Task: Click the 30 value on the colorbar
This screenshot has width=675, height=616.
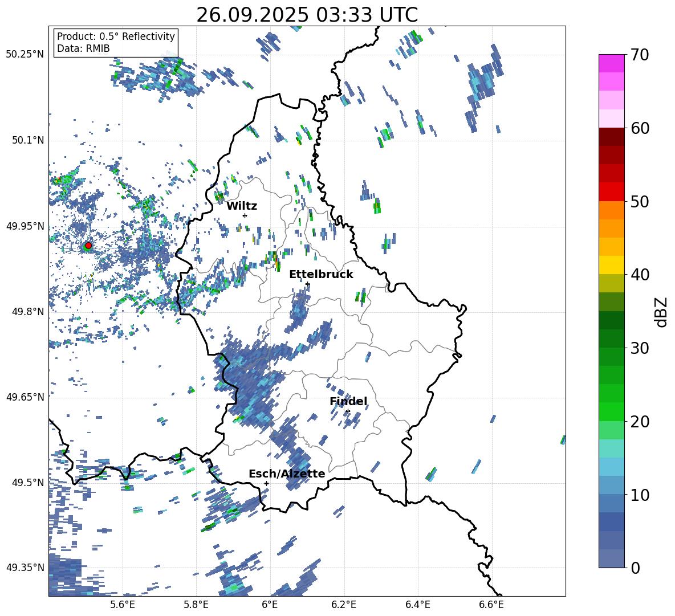Action: (x=640, y=348)
